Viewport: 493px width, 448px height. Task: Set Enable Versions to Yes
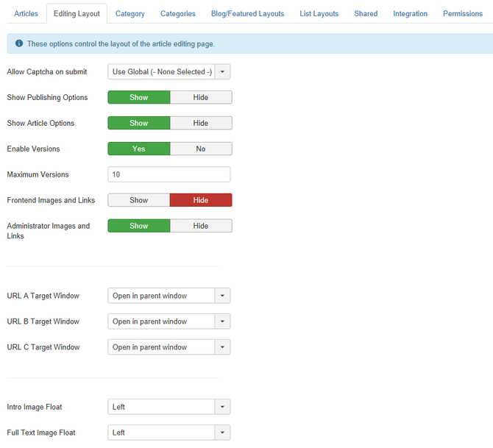coord(139,149)
